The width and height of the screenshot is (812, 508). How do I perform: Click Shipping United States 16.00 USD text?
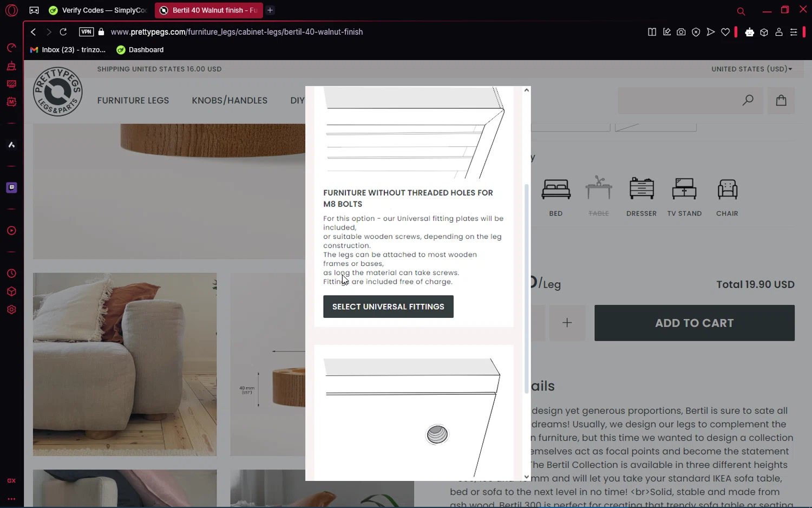click(x=159, y=69)
